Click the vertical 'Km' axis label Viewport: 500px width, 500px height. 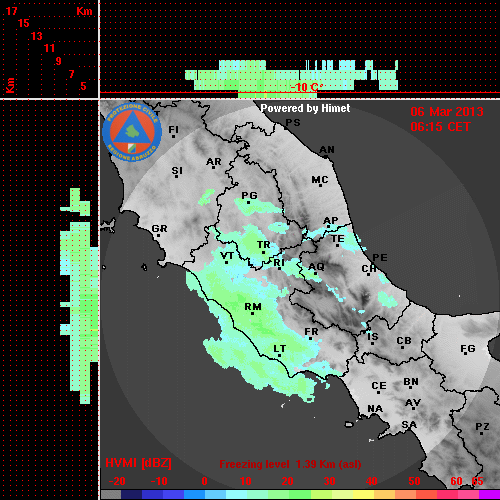point(11,85)
